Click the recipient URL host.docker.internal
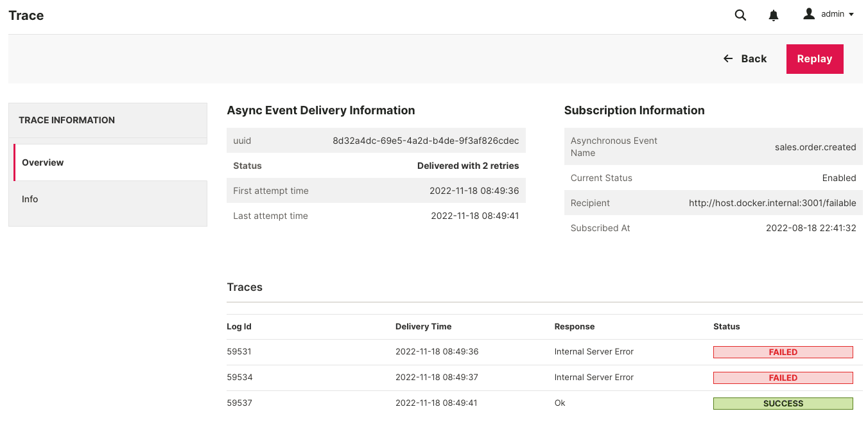Image resolution: width=868 pixels, height=427 pixels. (772, 203)
